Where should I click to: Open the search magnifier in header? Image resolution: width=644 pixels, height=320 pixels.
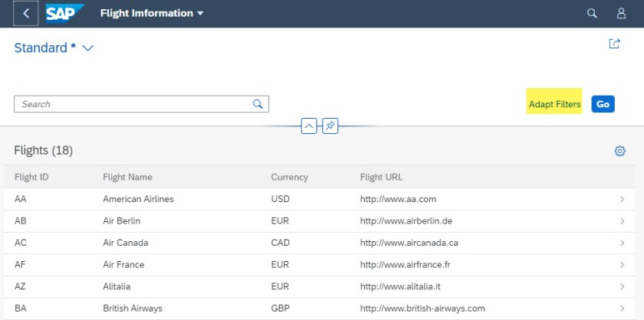[x=592, y=14]
